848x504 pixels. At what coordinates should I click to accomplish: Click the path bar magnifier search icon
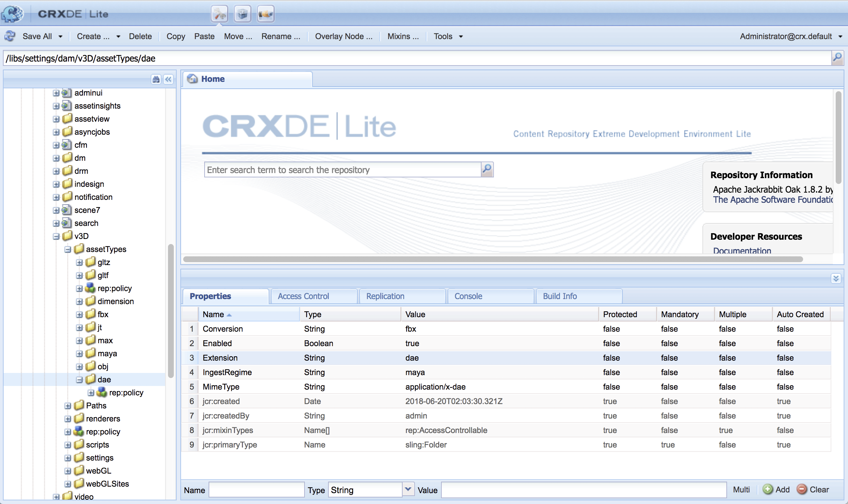click(x=837, y=58)
